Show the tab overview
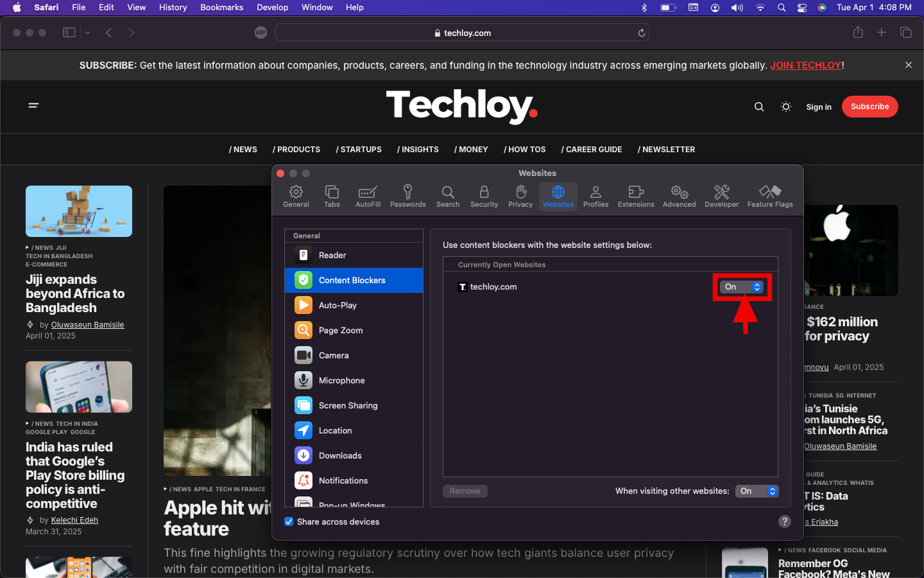The width and height of the screenshot is (924, 578). click(906, 33)
